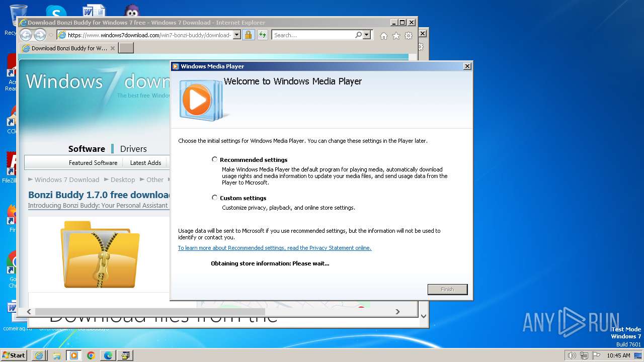Go back in Internet Explorer
This screenshot has width=644, height=362.
click(26, 35)
